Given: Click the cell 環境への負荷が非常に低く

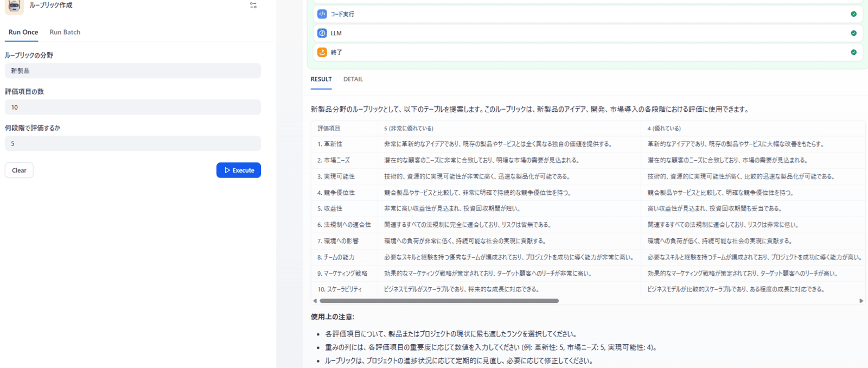Looking at the screenshot, I should [465, 241].
